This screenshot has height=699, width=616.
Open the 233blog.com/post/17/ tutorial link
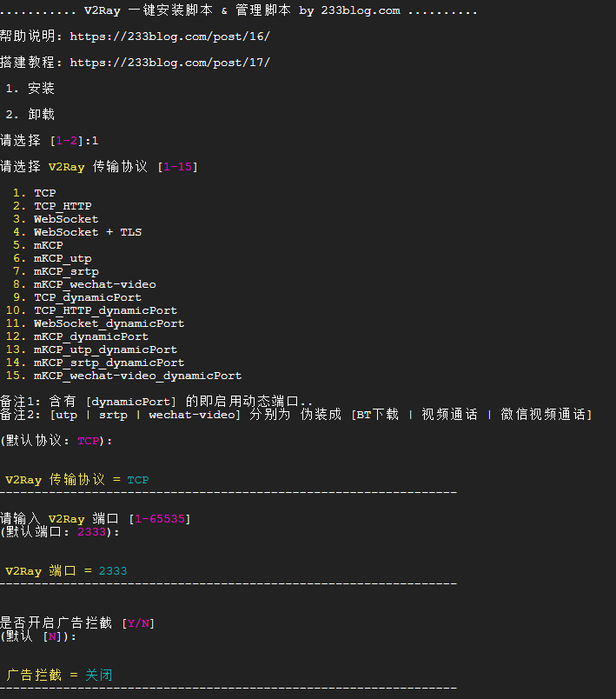[169, 63]
